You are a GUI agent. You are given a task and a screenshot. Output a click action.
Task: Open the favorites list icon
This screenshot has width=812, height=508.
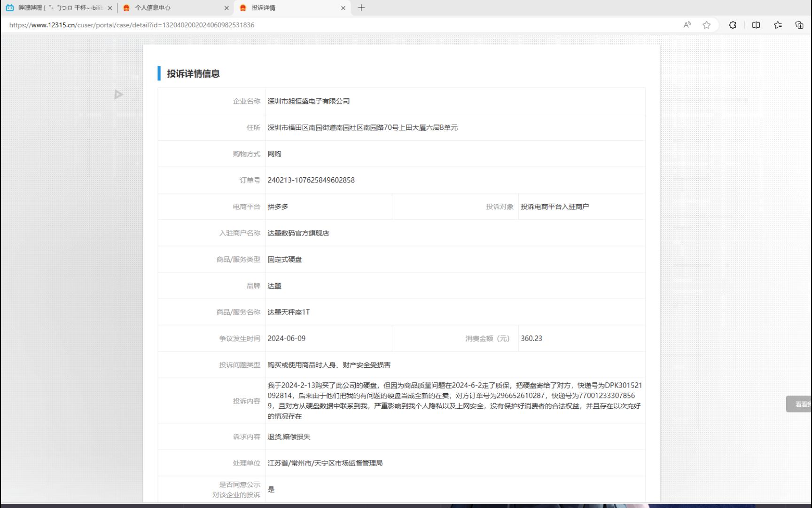click(x=778, y=25)
